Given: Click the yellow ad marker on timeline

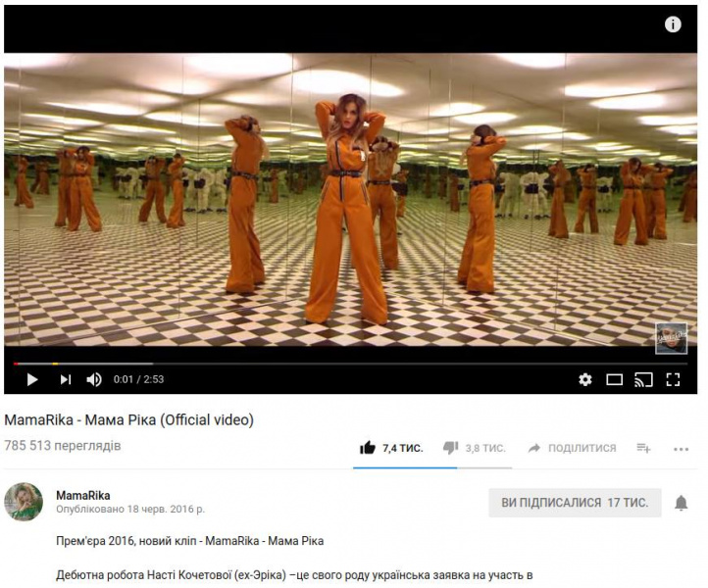Looking at the screenshot, I should coord(55,364).
